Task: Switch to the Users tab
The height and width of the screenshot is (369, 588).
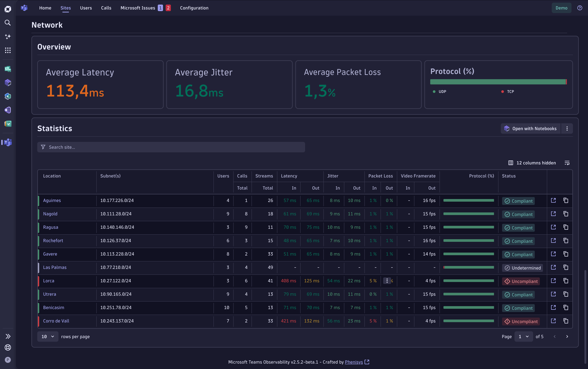Action: point(86,8)
